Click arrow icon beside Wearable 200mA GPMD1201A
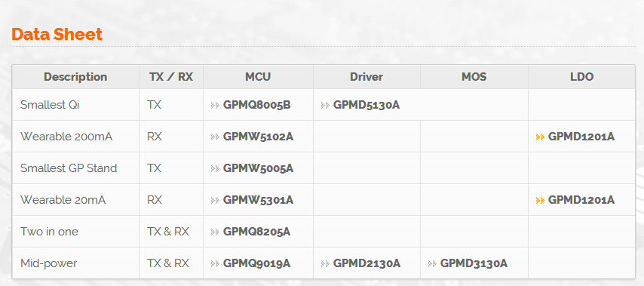The width and height of the screenshot is (644, 286). click(540, 137)
